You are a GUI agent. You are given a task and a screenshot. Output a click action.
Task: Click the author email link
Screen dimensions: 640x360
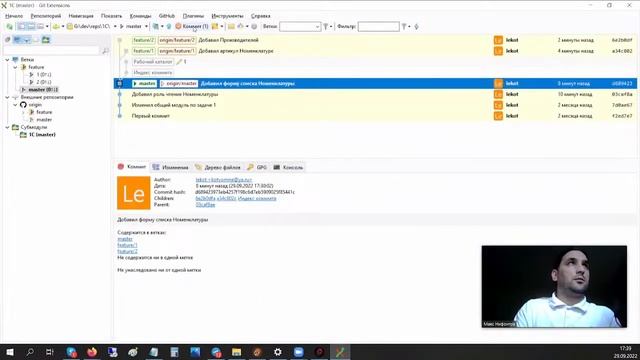(224, 180)
